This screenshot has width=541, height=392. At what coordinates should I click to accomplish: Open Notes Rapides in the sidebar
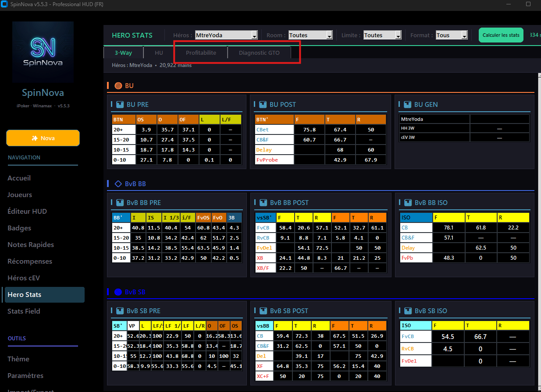31,245
